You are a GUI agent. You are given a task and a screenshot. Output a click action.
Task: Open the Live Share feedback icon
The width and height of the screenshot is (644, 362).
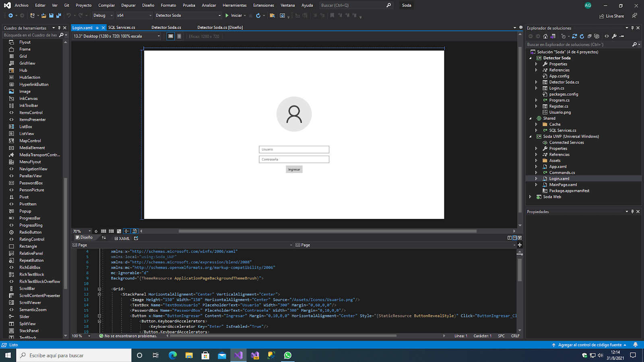(635, 16)
